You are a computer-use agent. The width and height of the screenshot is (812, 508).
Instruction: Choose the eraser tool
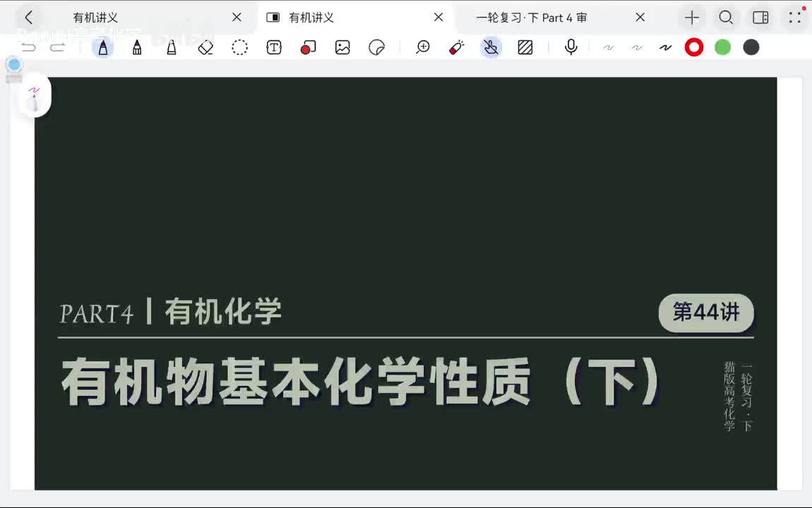tap(205, 47)
